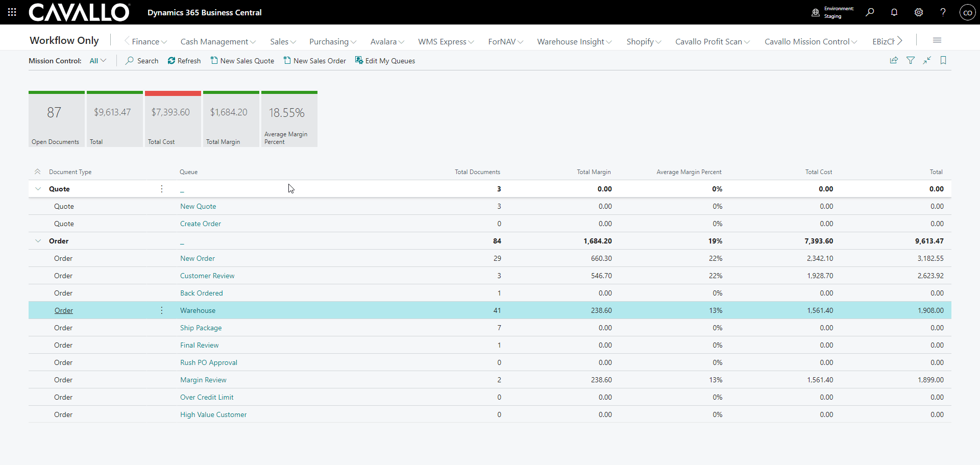The width and height of the screenshot is (980, 465).
Task: Collapse the Quote group row
Action: click(x=38, y=189)
